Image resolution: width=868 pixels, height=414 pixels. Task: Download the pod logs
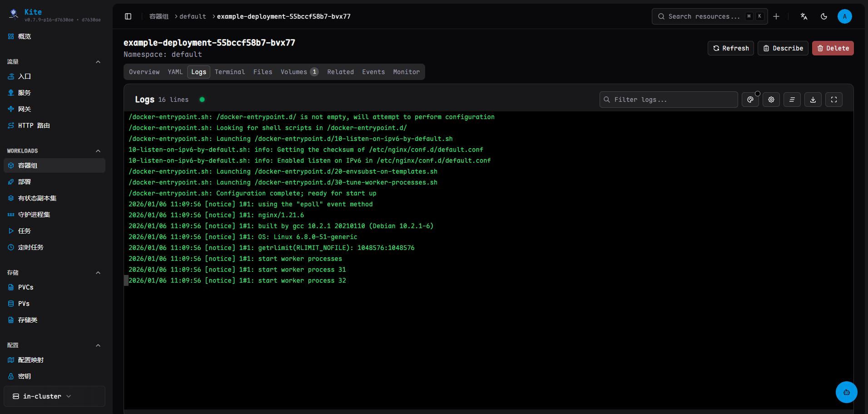click(x=813, y=100)
